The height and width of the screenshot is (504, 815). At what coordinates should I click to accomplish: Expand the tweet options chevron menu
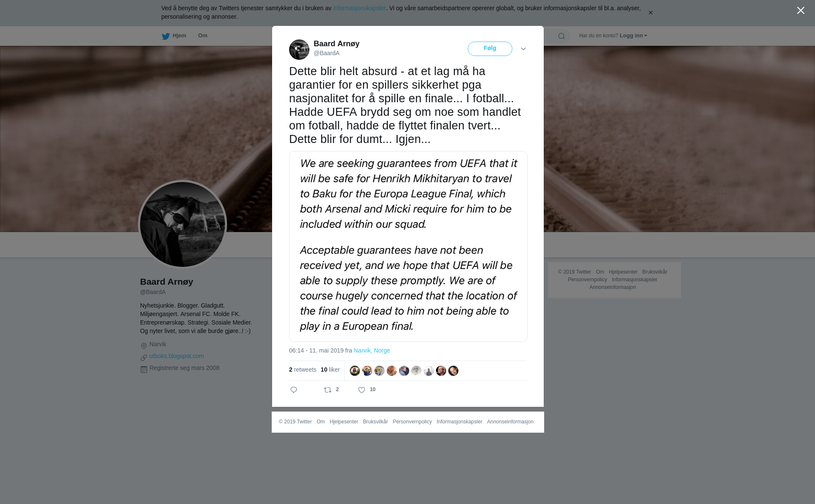(523, 49)
